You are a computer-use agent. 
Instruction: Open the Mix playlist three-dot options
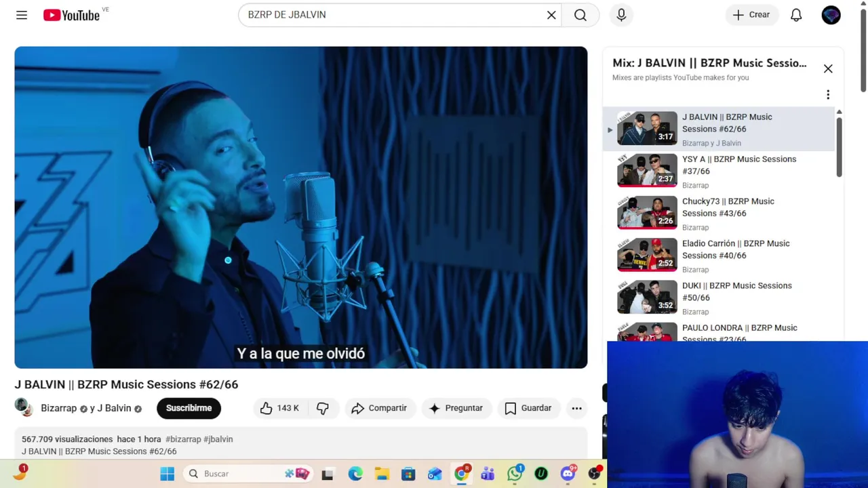tap(828, 95)
